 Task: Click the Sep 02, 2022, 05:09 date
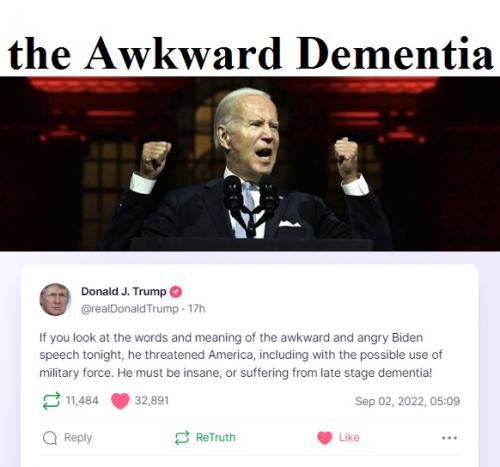407,401
